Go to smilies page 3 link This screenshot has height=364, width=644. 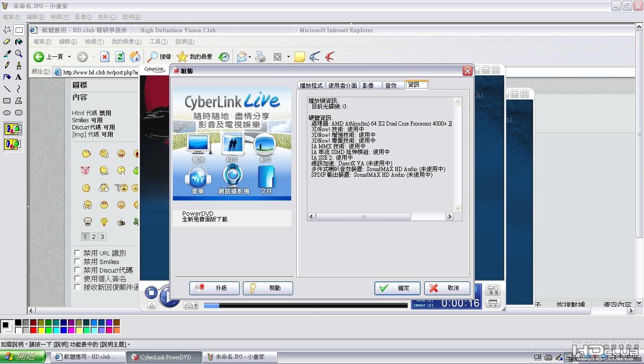[102, 237]
